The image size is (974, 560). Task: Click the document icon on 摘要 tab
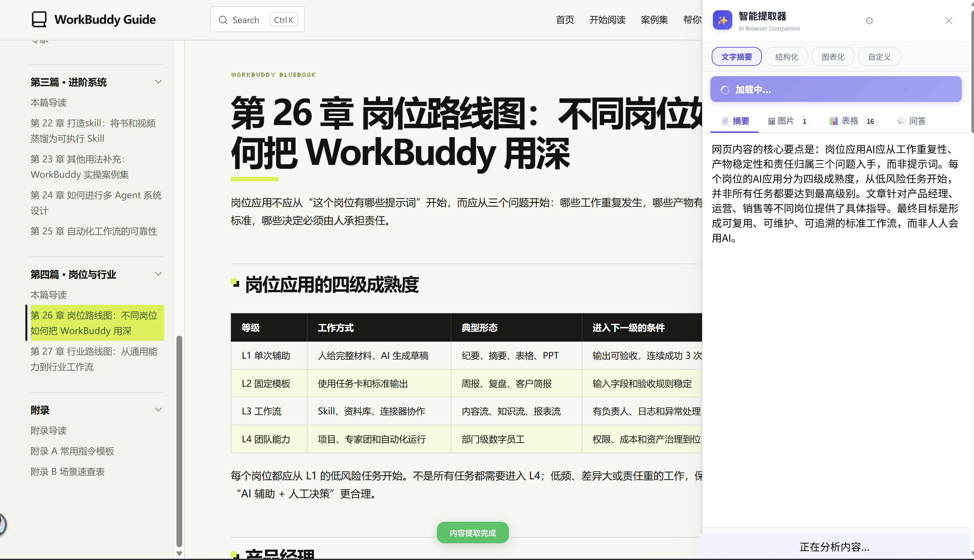point(725,121)
